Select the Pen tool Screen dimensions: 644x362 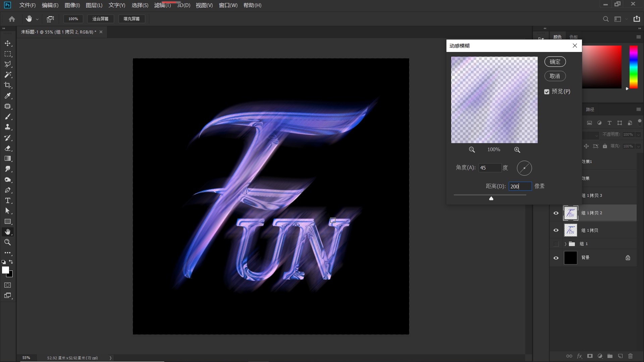coord(7,190)
